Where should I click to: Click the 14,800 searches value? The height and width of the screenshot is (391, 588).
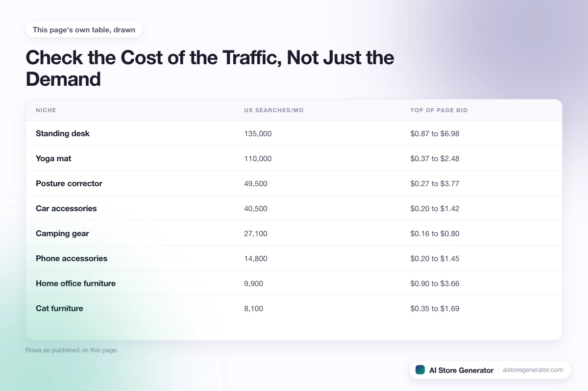tap(256, 258)
